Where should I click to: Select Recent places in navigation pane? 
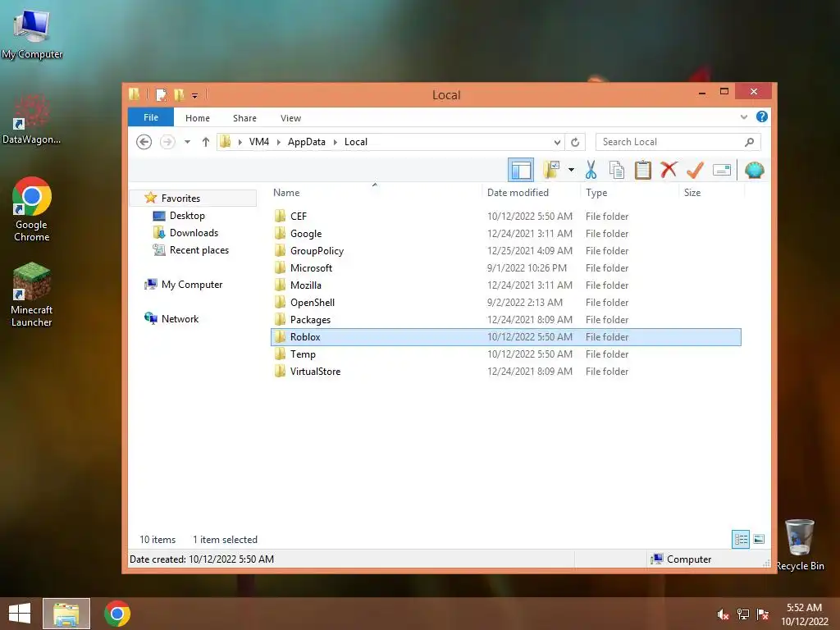point(199,250)
